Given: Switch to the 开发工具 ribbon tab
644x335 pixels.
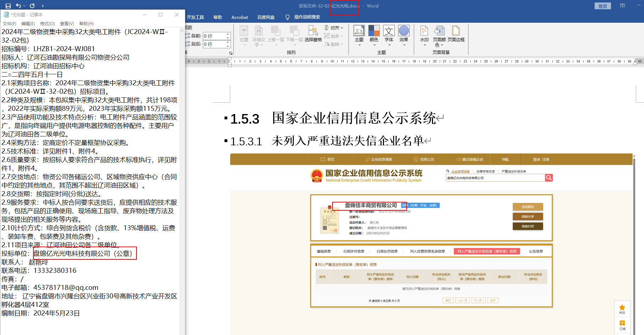Looking at the screenshot, I should click(195, 17).
